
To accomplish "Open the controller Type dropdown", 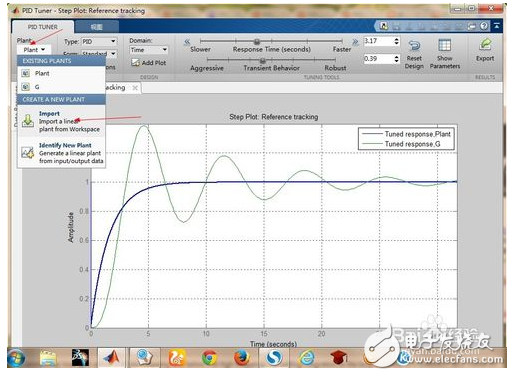I will 99,42.
